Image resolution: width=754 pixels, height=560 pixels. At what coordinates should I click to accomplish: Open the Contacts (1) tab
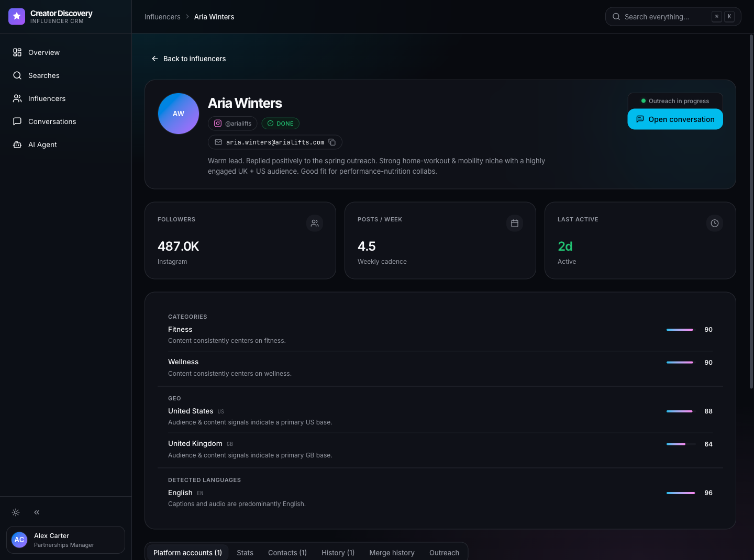pyautogui.click(x=287, y=553)
